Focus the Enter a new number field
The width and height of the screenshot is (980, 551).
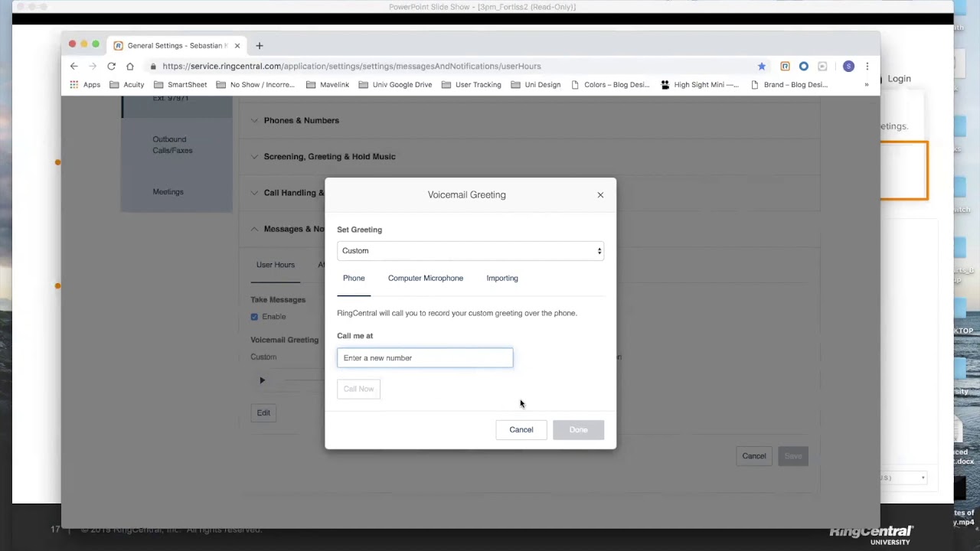point(425,358)
